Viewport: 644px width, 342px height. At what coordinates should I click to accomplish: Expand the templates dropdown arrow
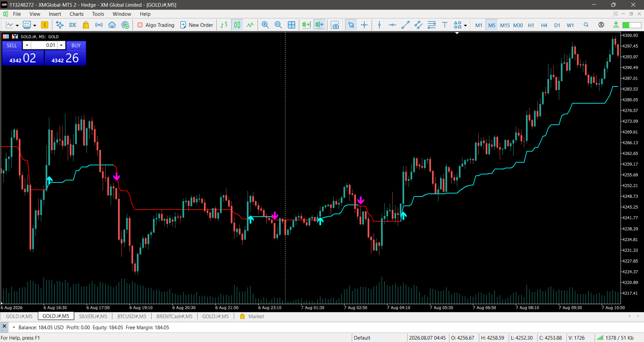tap(35, 25)
